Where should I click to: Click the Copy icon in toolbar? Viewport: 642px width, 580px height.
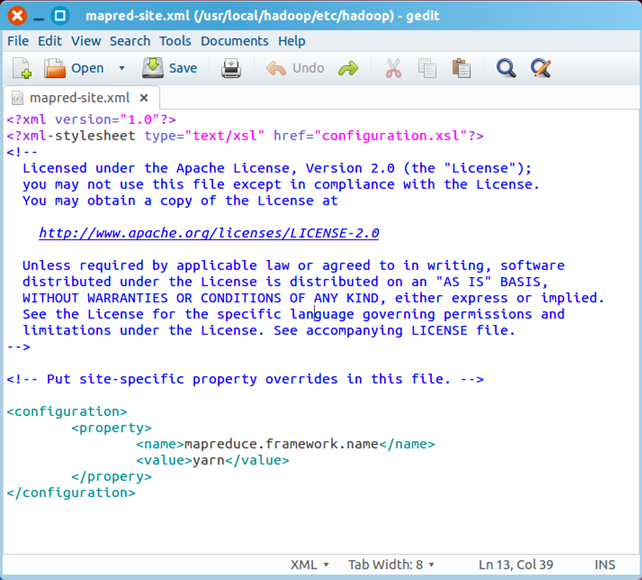pyautogui.click(x=427, y=68)
